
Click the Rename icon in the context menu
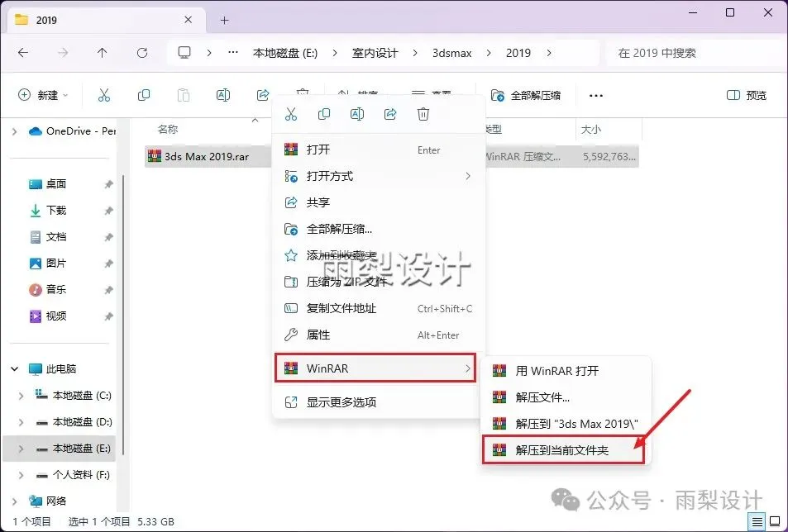coord(357,114)
